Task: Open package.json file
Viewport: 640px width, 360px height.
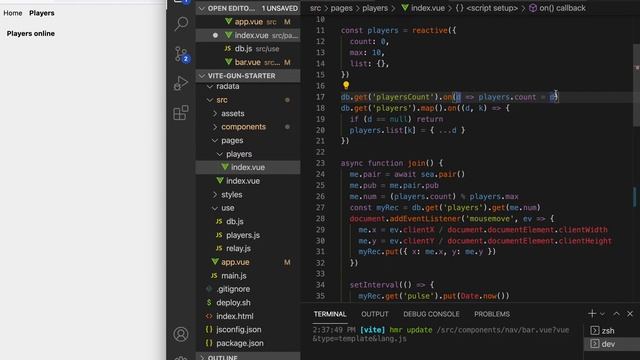Action: point(248,343)
